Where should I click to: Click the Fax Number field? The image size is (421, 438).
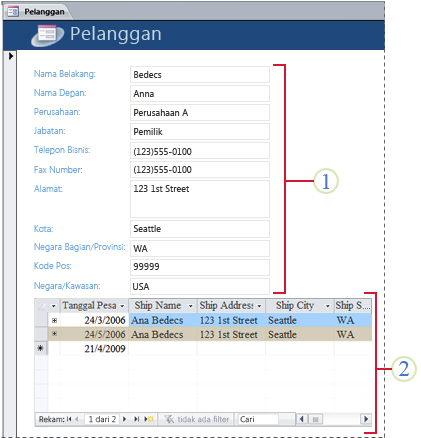click(x=200, y=169)
